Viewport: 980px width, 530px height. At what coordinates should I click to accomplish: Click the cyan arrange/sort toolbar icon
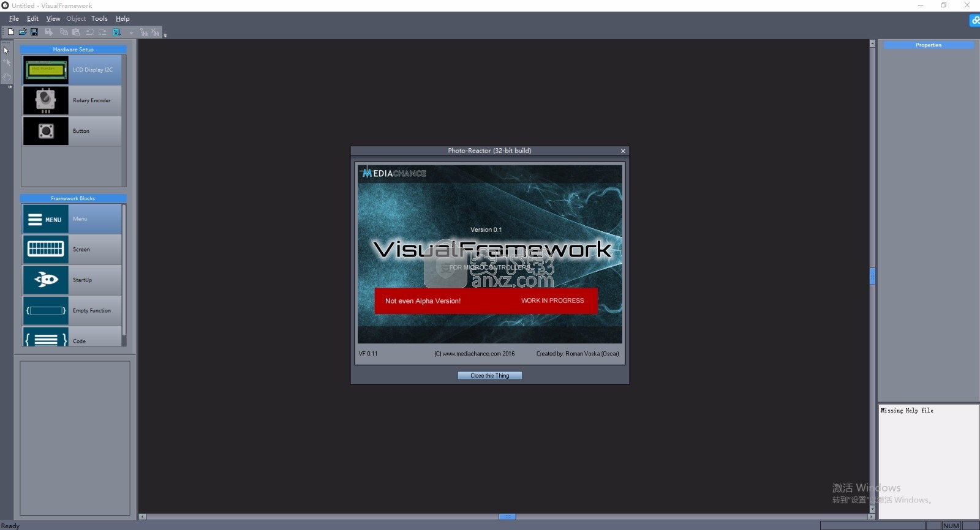pyautogui.click(x=116, y=32)
